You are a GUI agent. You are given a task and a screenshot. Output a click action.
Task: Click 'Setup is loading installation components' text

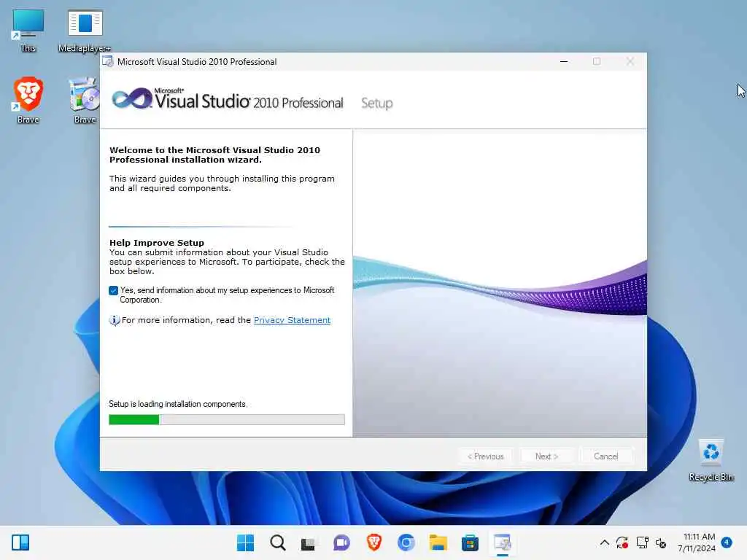coord(178,404)
